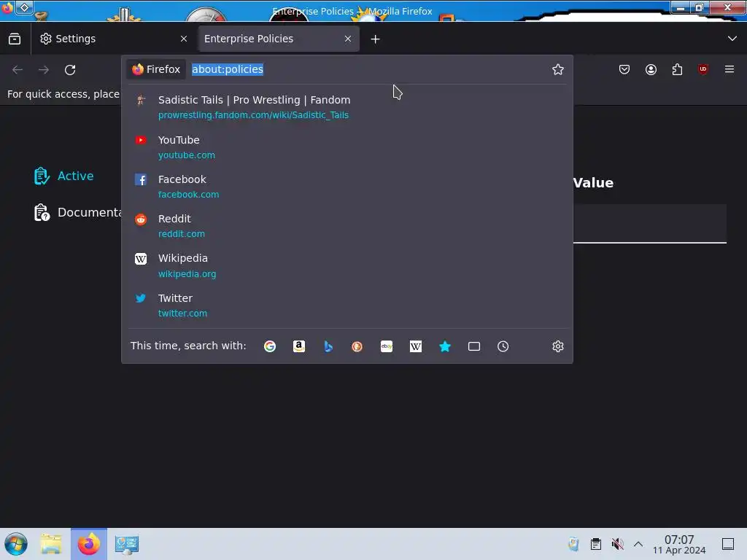
Task: Search history with the clock icon
Action: click(x=503, y=346)
